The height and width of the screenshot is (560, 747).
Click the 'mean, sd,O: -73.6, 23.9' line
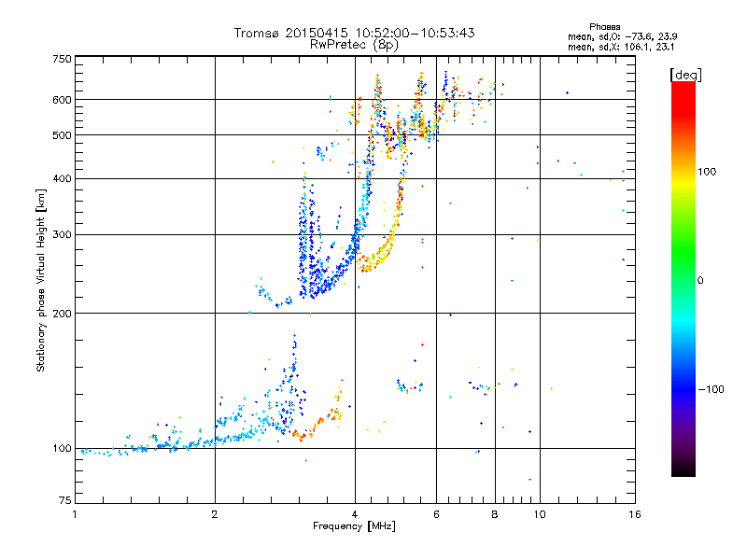pos(622,36)
